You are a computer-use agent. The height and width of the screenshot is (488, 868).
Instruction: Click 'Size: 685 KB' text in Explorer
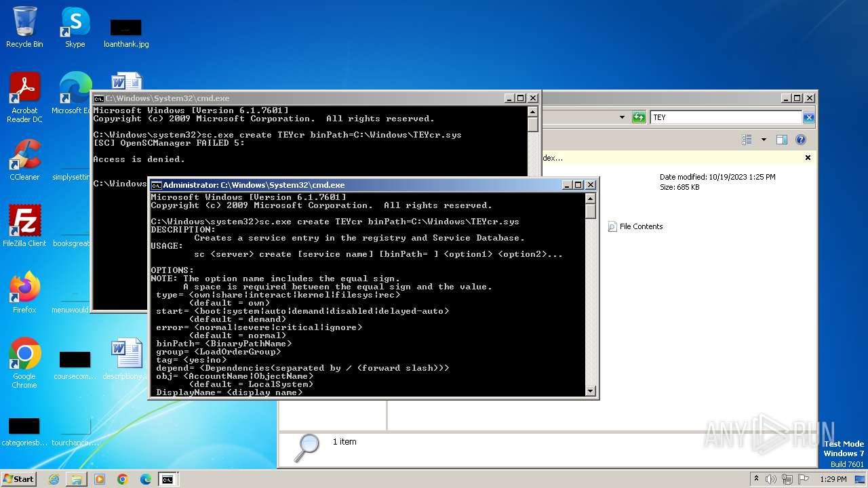point(679,187)
